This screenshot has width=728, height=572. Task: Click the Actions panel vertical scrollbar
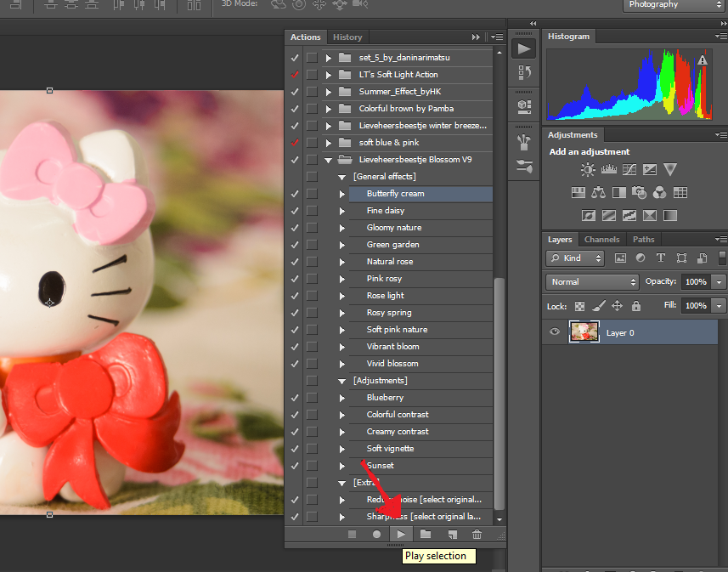pyautogui.click(x=499, y=394)
